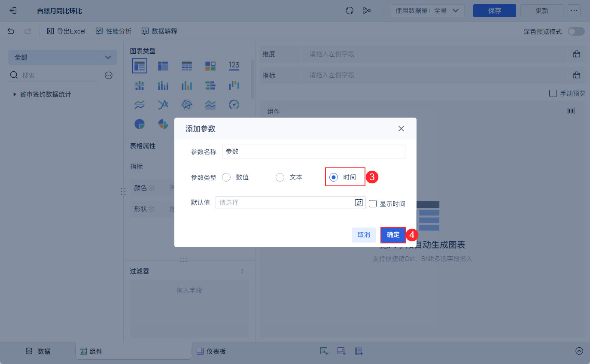Click the add document icon in bottom bar
The width and height of the screenshot is (590, 364).
359,351
